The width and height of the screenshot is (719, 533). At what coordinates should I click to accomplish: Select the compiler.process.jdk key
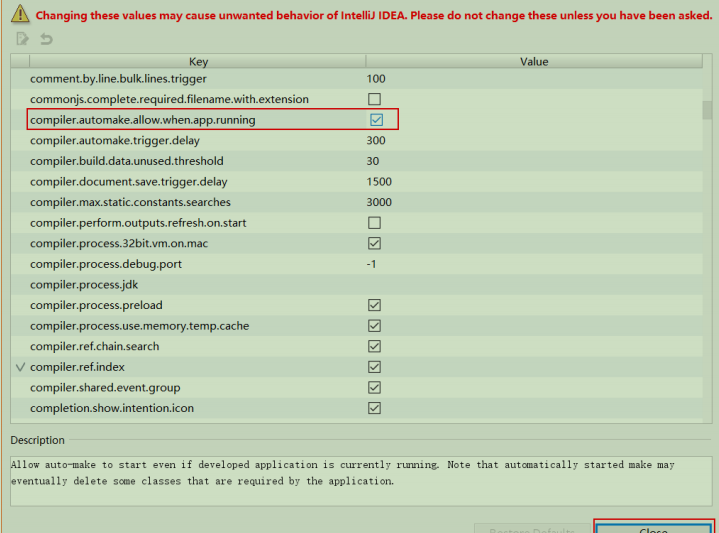[x=84, y=285]
